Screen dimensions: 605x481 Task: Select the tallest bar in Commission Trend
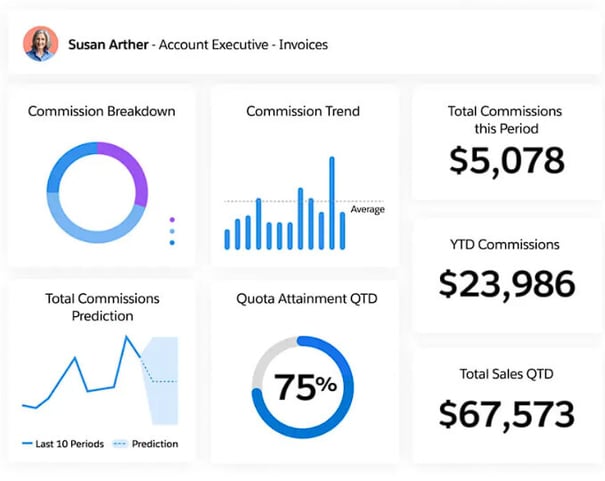[x=331, y=202]
